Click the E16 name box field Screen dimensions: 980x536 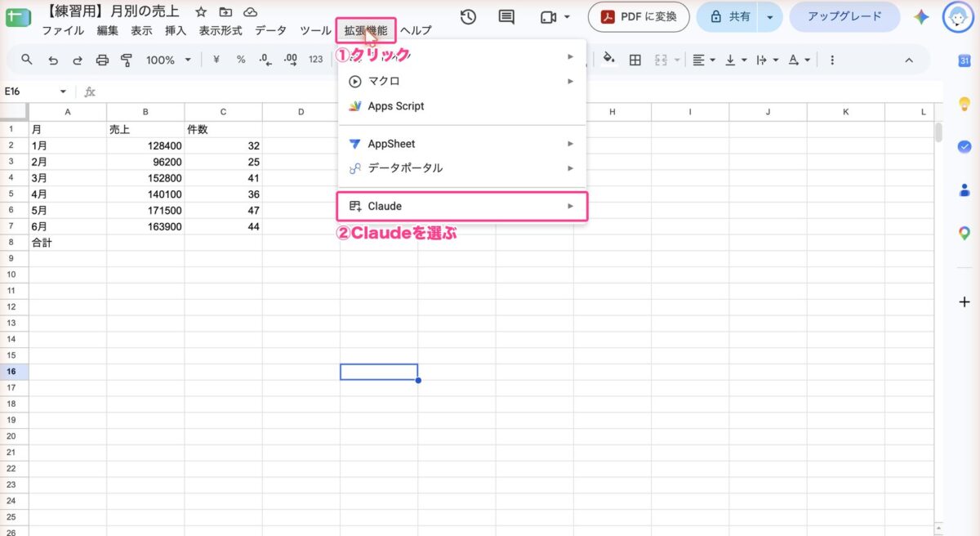click(30, 92)
